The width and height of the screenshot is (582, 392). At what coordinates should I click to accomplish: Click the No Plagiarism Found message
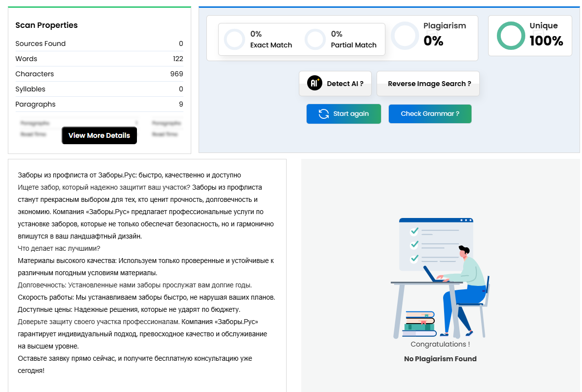click(x=440, y=358)
